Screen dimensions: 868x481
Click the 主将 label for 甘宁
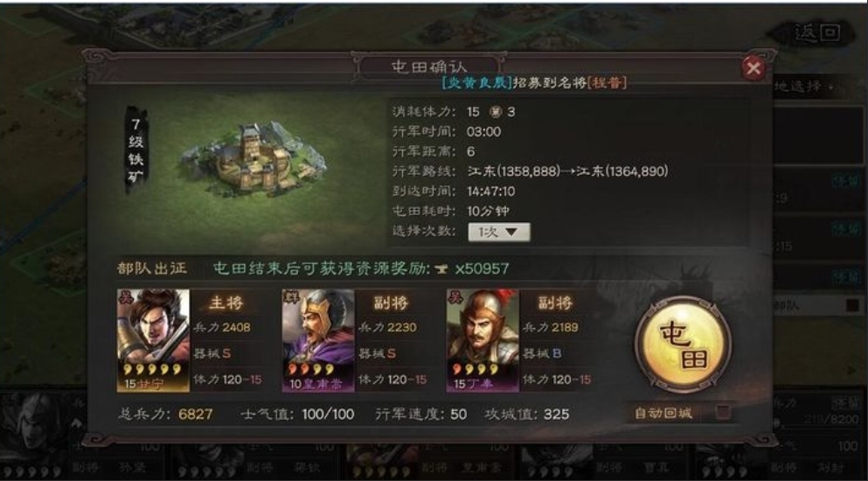pyautogui.click(x=226, y=303)
